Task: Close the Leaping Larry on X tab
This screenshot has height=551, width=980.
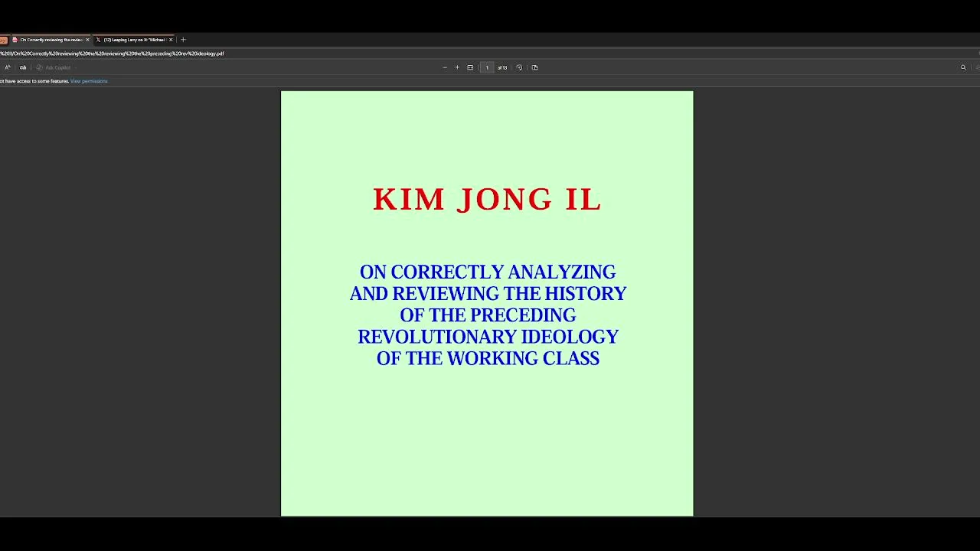Action: click(171, 40)
